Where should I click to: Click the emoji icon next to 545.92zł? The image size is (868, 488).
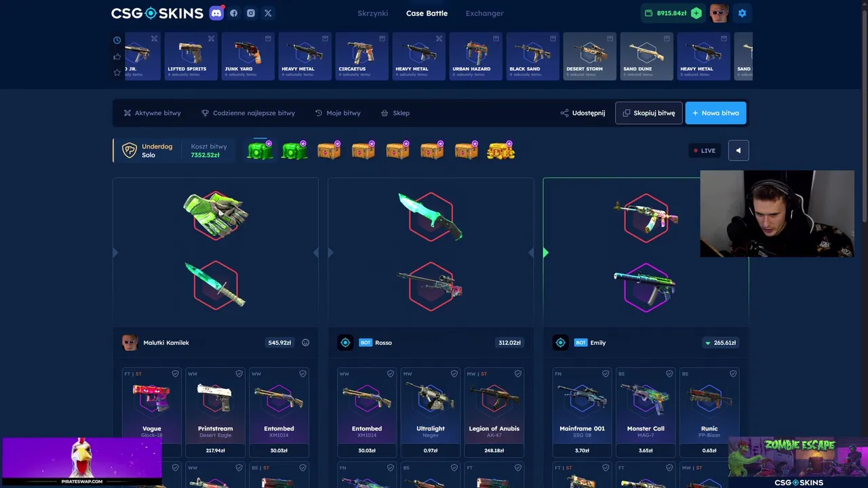coord(305,342)
